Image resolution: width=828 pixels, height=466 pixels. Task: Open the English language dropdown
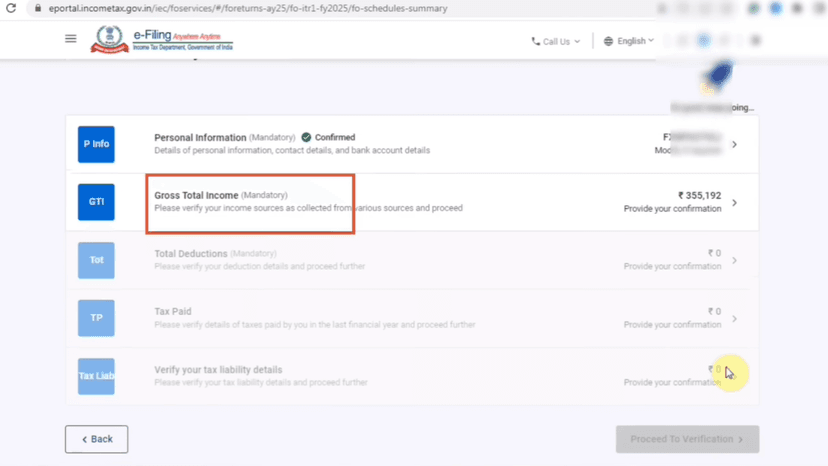coord(629,41)
